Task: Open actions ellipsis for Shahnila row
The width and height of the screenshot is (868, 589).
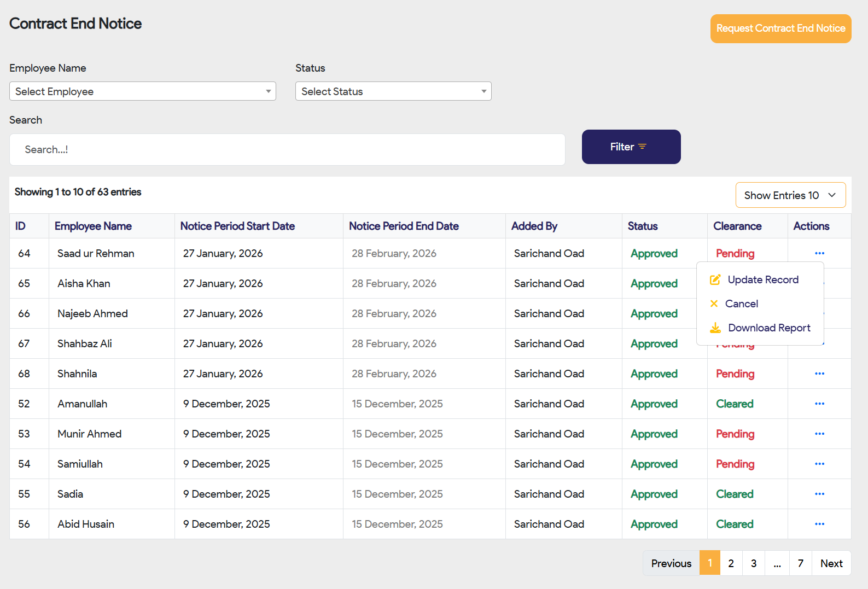Action: coord(819,374)
